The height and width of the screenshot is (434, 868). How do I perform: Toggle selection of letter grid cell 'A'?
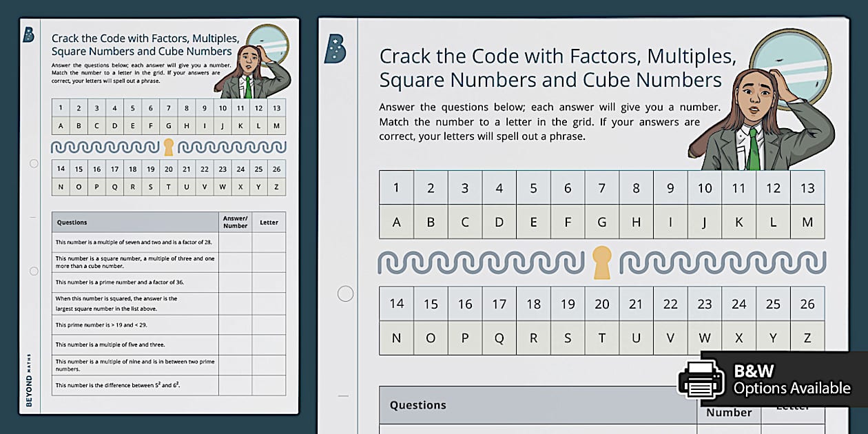pos(397,222)
